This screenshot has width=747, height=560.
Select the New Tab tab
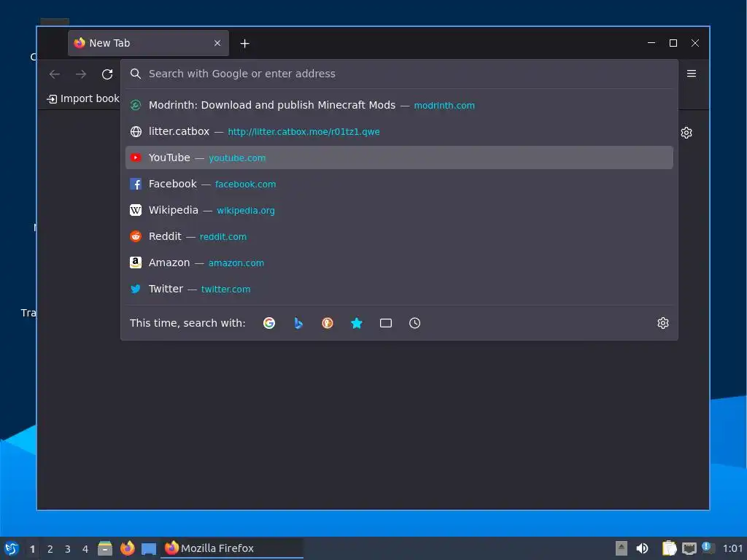(x=148, y=43)
